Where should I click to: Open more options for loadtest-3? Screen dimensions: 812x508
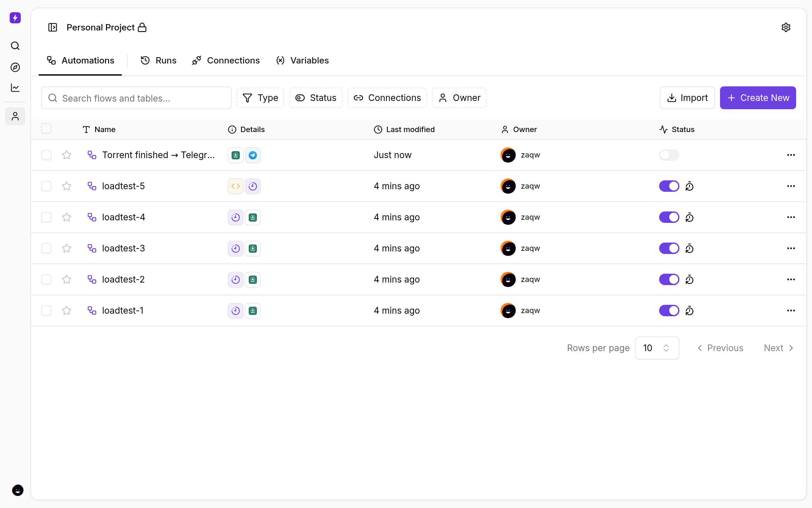[791, 248]
